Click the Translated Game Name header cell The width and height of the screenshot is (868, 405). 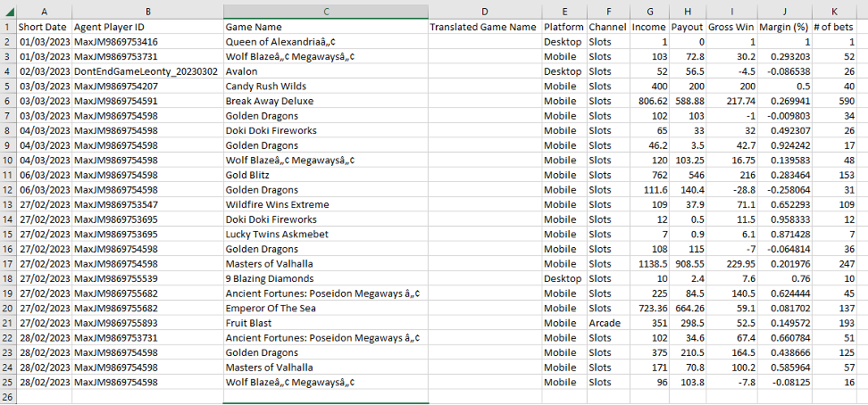point(484,27)
